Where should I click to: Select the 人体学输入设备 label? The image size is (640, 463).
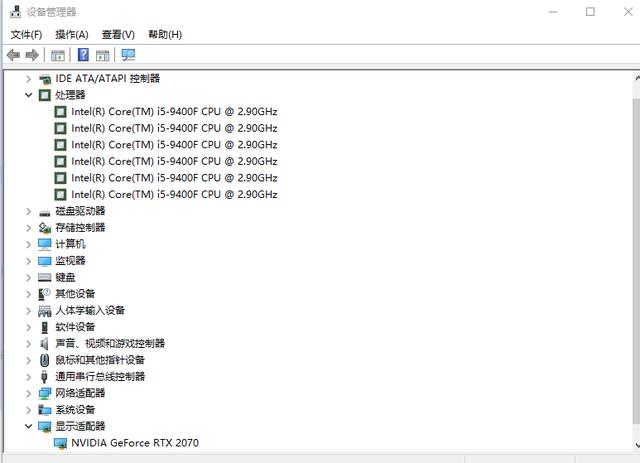(90, 310)
